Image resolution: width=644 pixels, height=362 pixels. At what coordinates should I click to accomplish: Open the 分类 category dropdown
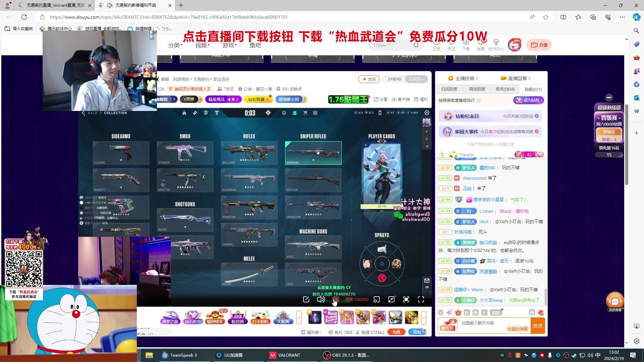coord(175,45)
